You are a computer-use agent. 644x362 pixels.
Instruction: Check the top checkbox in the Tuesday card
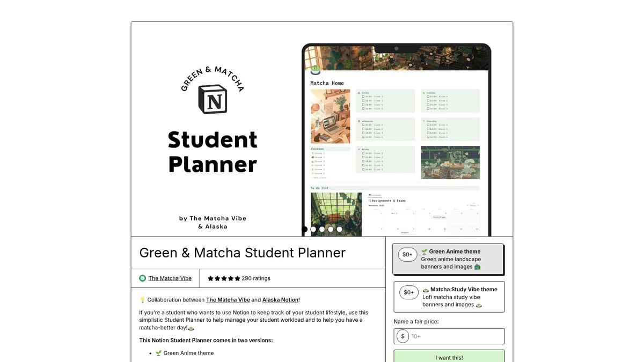[428, 97]
